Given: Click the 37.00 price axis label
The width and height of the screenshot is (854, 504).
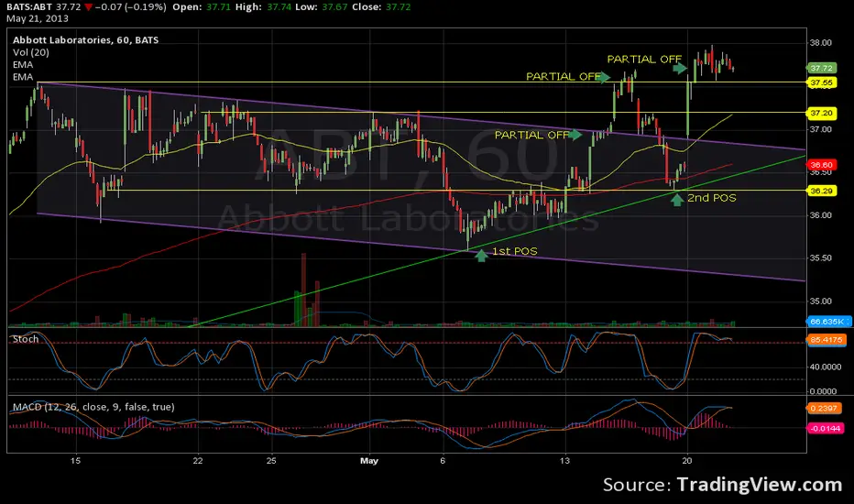Looking at the screenshot, I should pos(821,129).
